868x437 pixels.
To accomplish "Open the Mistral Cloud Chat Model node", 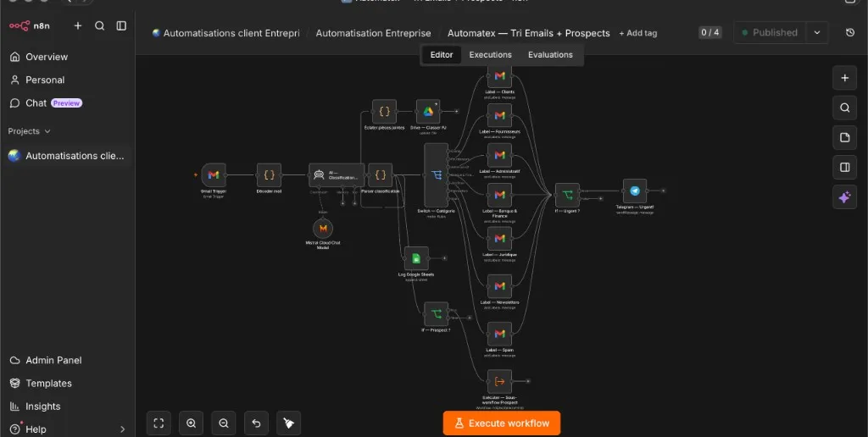I will click(323, 229).
